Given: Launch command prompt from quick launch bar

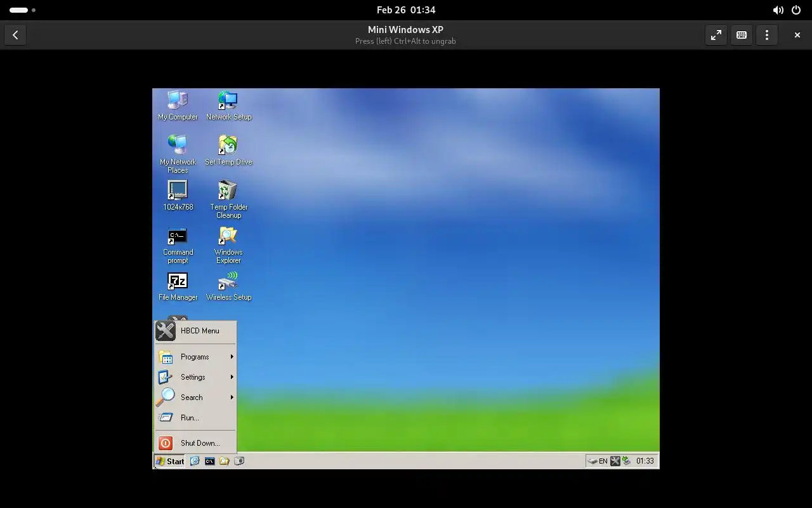Looking at the screenshot, I should point(209,461).
